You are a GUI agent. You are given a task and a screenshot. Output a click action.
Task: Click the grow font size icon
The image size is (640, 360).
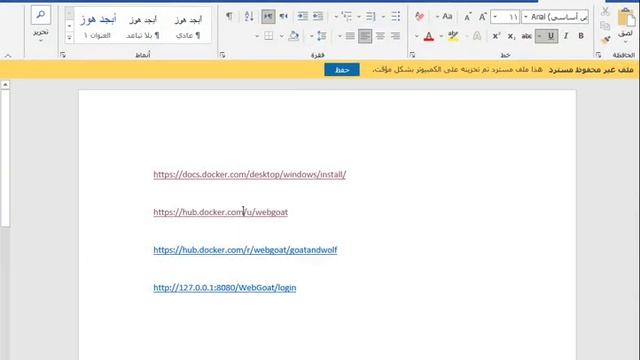[x=482, y=17]
